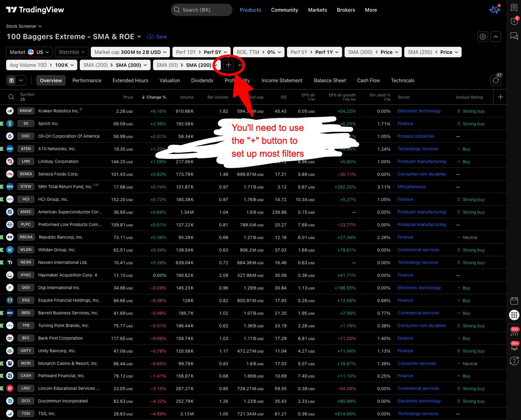Expand the view layout chevron dropdown
Image resolution: width=521 pixels, height=420 pixels.
[21, 81]
